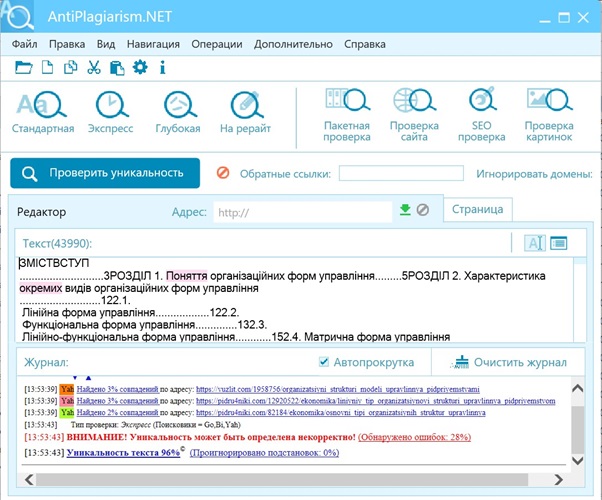
Task: Click journal scrollbar up arrow
Action: point(577,388)
